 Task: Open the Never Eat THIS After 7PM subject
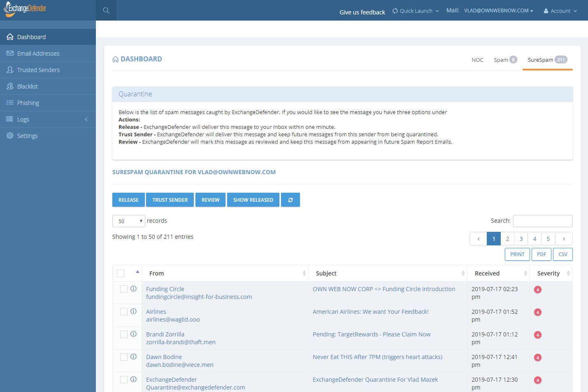point(377,357)
